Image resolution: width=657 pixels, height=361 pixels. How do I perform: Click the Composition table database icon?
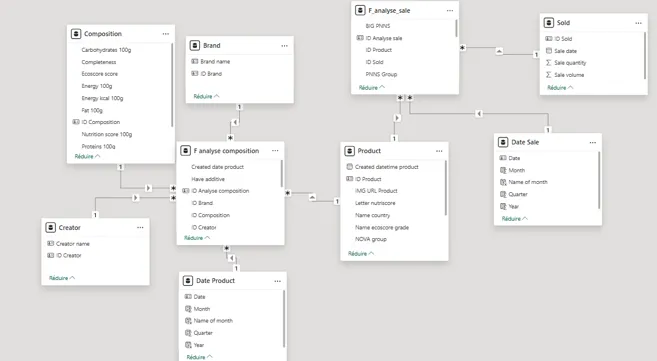(x=76, y=34)
